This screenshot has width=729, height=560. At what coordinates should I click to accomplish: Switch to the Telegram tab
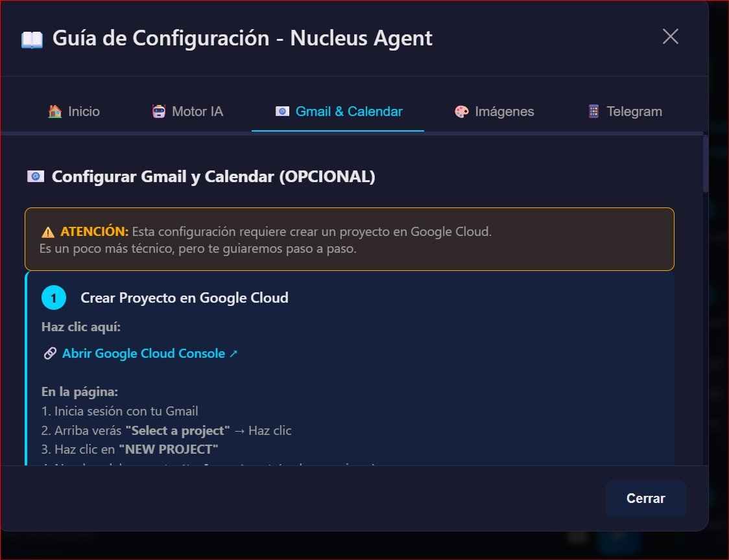[x=624, y=111]
